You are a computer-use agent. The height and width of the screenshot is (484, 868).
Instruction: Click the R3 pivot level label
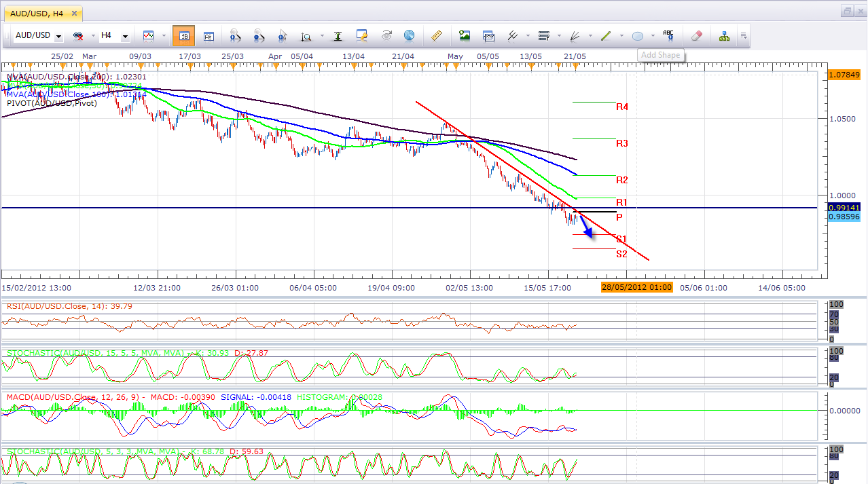point(621,143)
